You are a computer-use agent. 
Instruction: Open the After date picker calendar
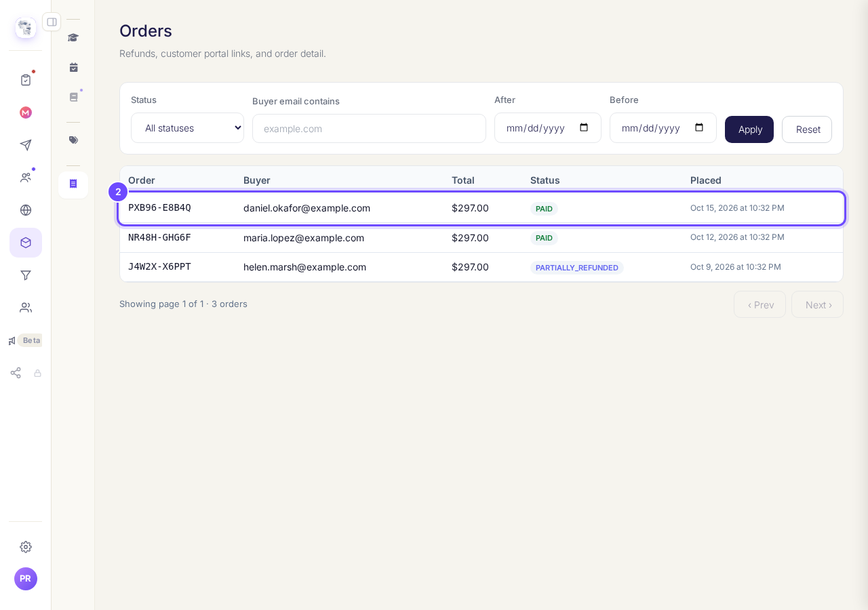584,127
